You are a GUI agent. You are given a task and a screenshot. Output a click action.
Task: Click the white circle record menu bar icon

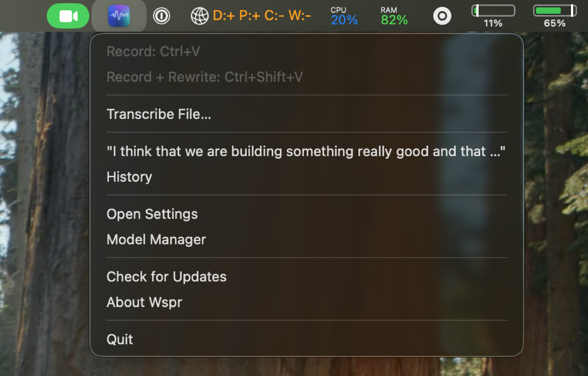(442, 16)
